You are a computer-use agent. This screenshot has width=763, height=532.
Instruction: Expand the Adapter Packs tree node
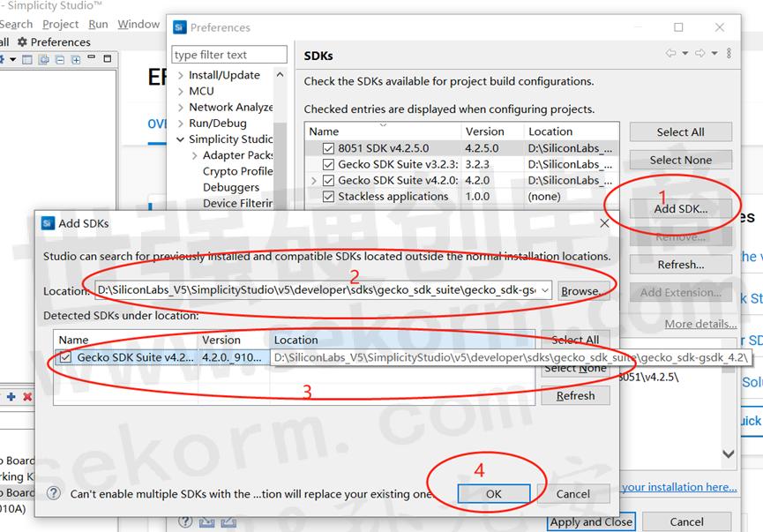tap(195, 155)
